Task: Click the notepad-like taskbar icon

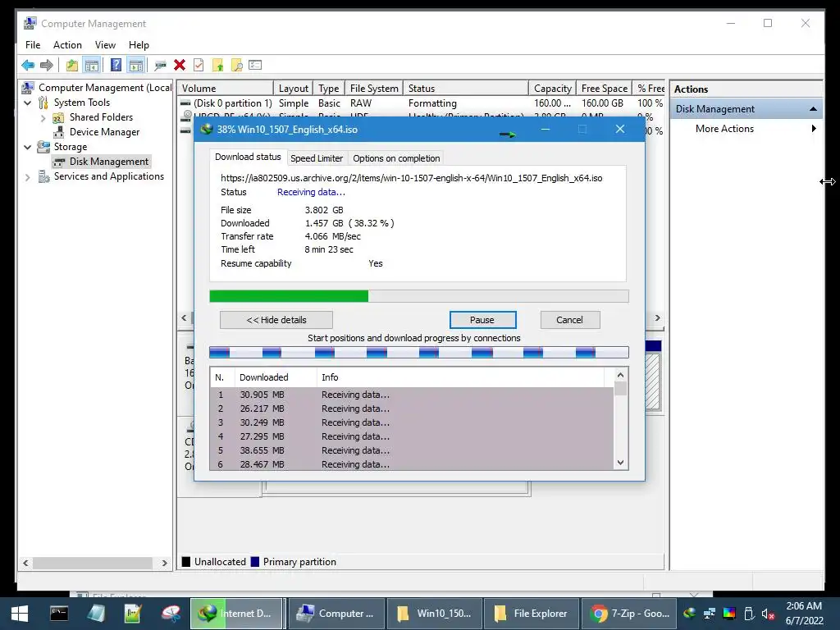Action: tap(97, 614)
